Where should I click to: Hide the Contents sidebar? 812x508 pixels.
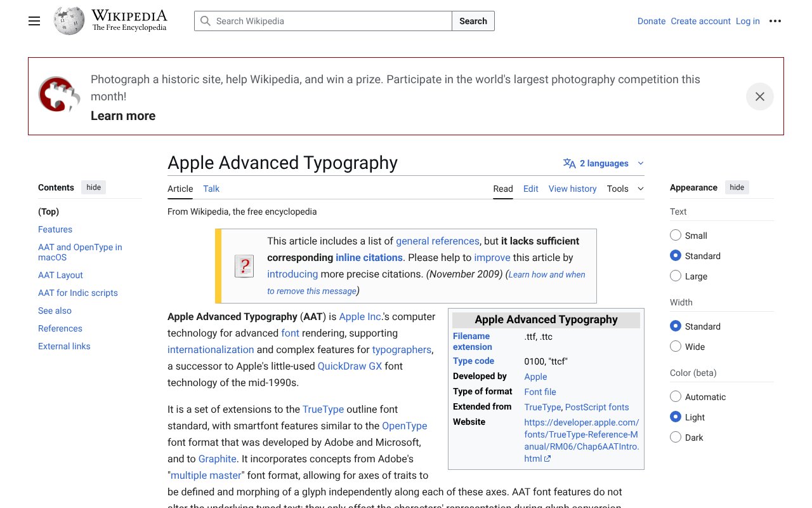(94, 187)
